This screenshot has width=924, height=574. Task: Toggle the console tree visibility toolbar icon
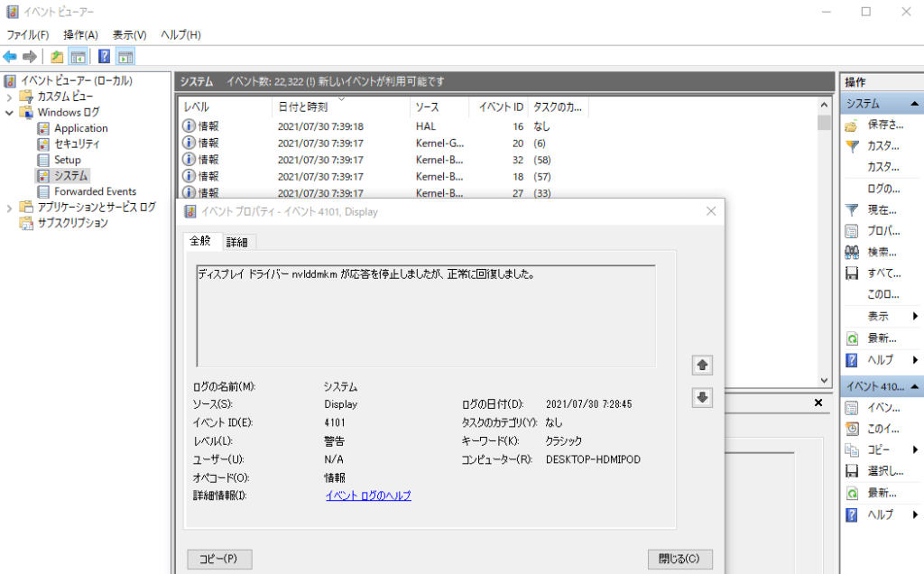click(78, 56)
